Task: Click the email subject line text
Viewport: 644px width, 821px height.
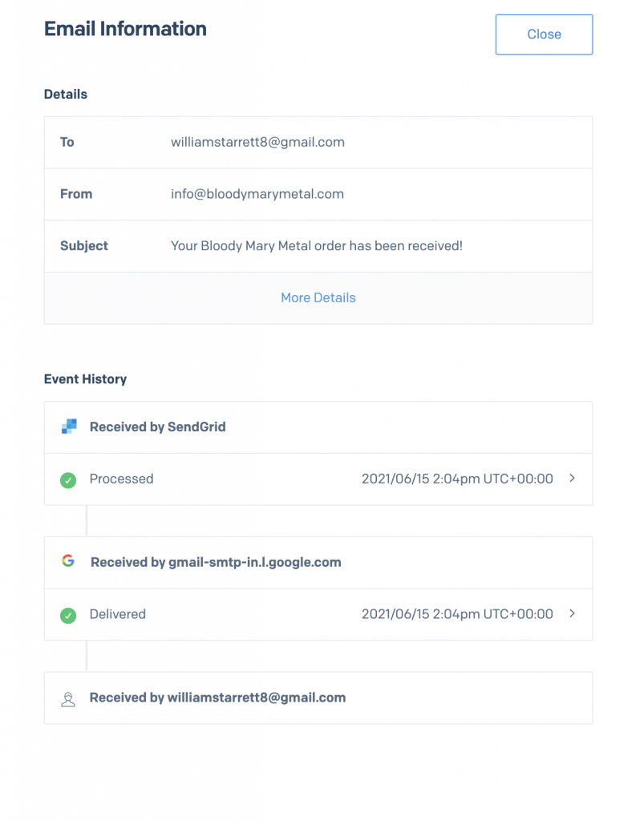Action: click(x=317, y=246)
